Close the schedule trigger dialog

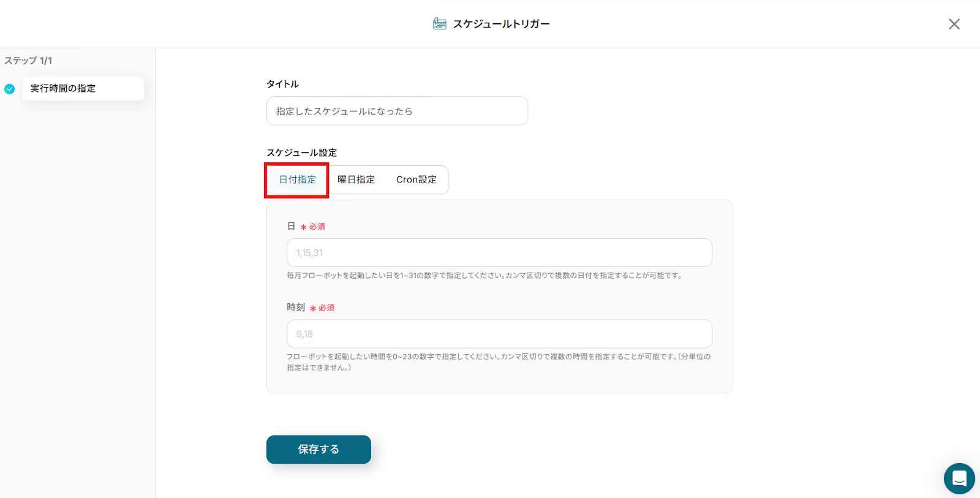(954, 24)
